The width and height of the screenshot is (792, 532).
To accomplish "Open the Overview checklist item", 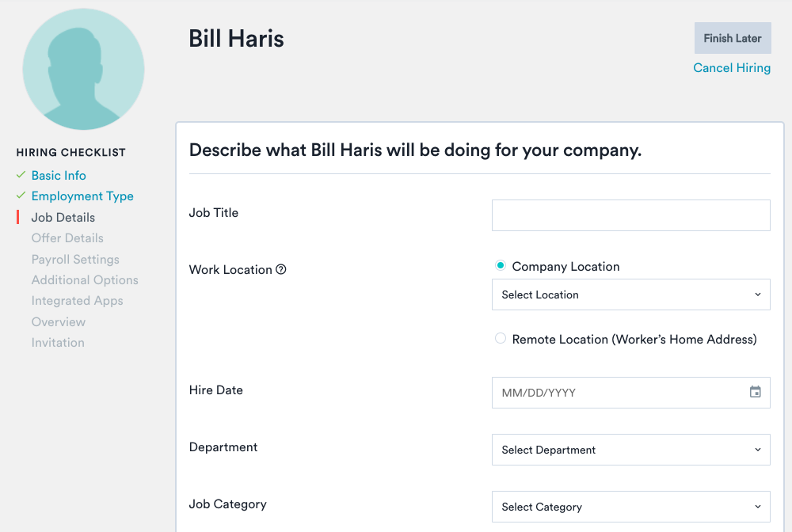I will click(x=58, y=321).
